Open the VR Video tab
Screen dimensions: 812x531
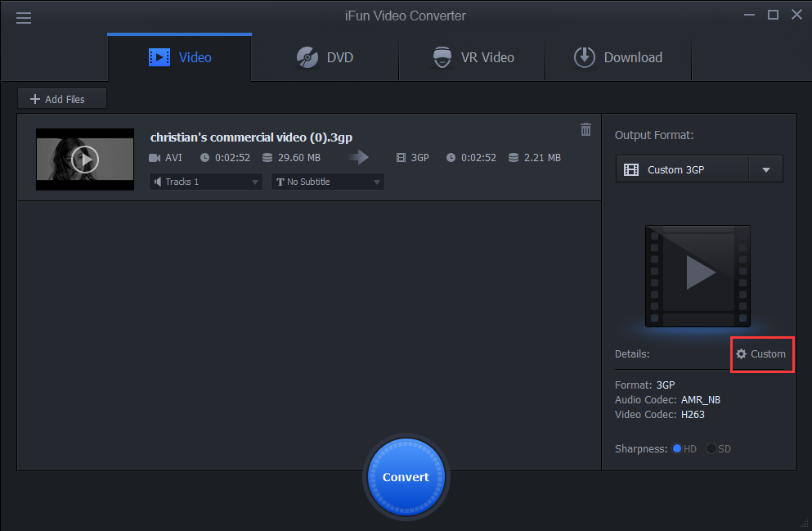point(473,57)
